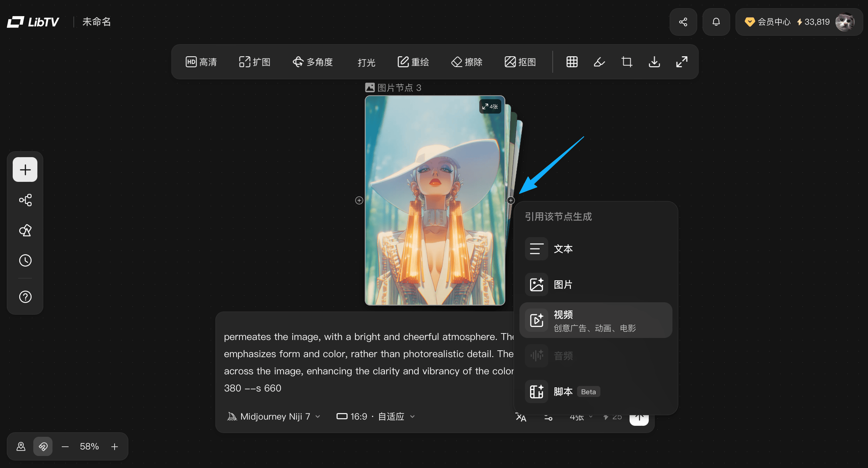Open the 16:9 自适应 aspect ratio dropdown
This screenshot has width=868, height=468.
click(x=376, y=417)
